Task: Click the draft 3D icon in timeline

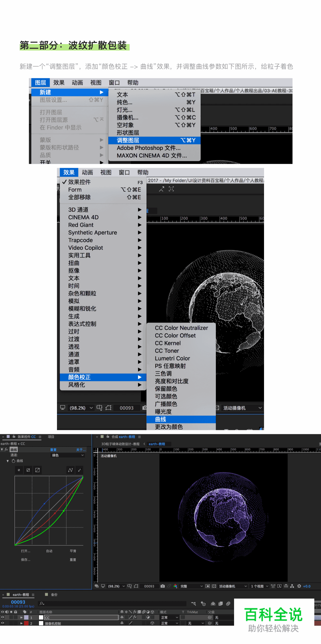Action: click(x=203, y=603)
